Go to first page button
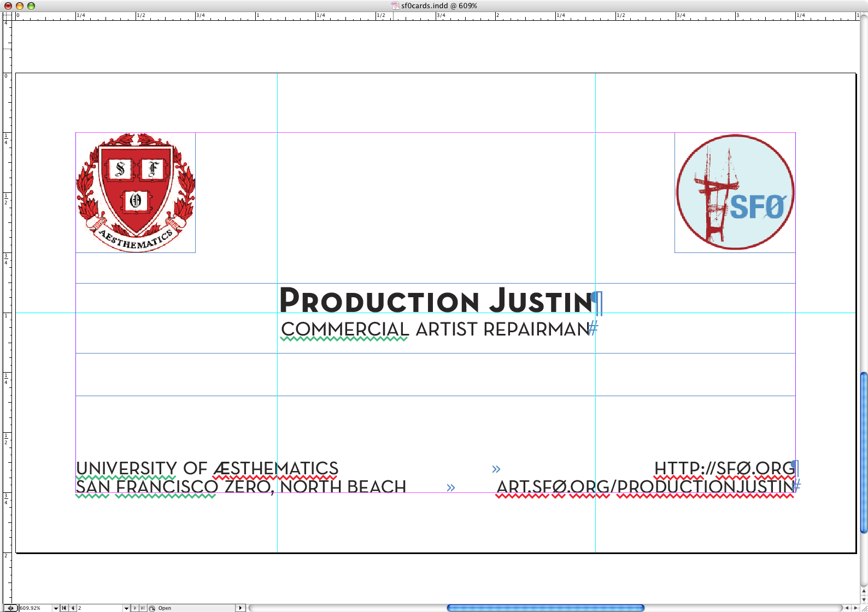The height and width of the screenshot is (612, 868). pos(64,608)
